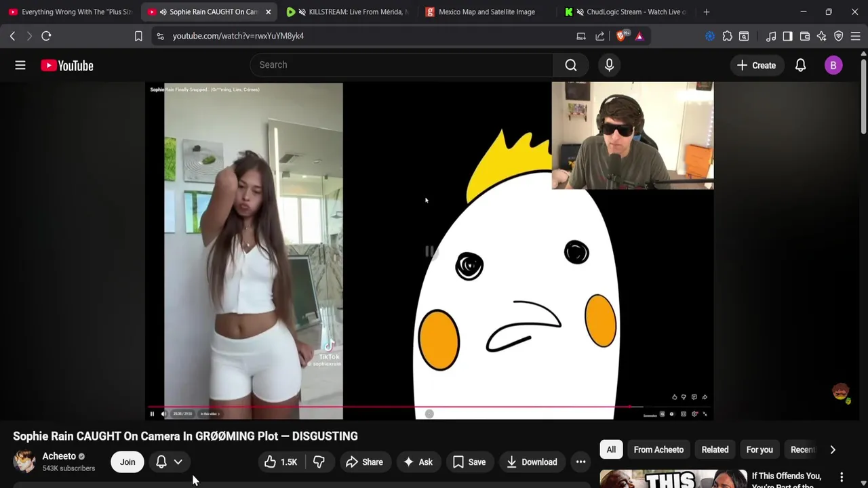The image size is (868, 488).
Task: Go to the YouTube home logo
Action: pos(66,65)
